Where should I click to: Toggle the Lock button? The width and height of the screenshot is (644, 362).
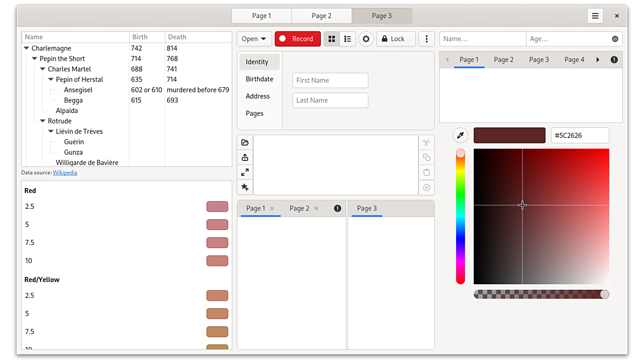tap(396, 39)
